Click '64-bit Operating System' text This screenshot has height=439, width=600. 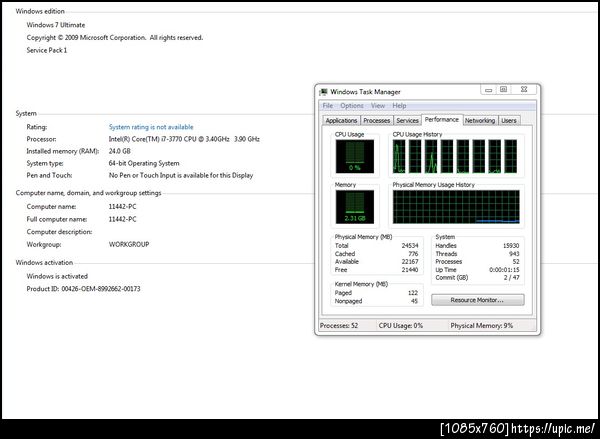(x=144, y=163)
